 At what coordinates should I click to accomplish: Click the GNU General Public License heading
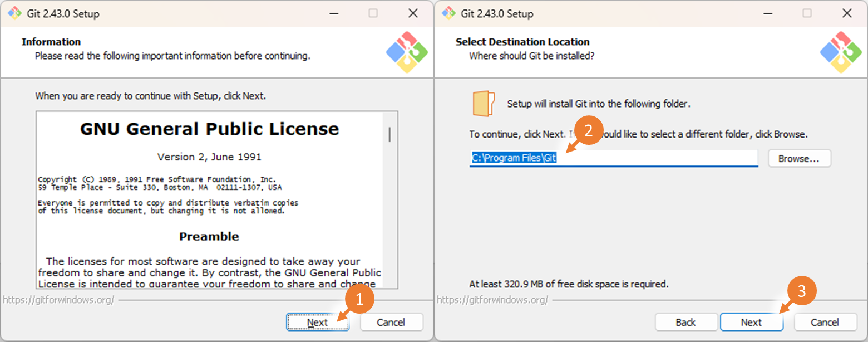(209, 129)
